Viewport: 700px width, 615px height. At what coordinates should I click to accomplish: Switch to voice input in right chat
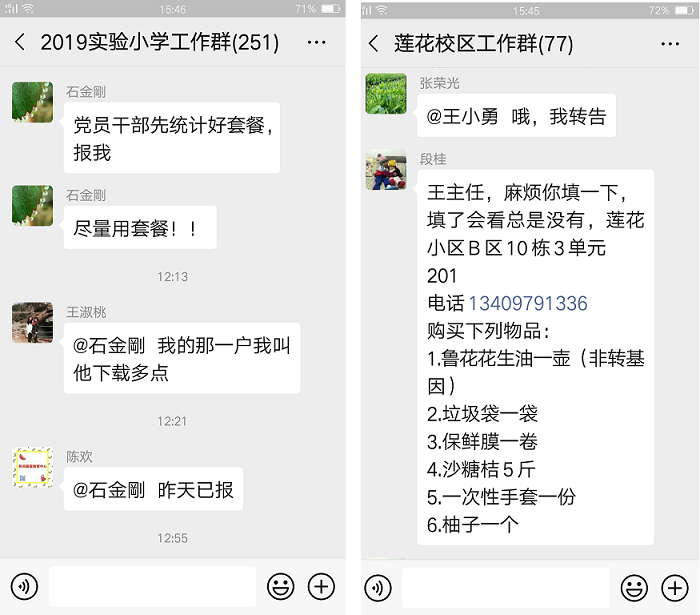(x=378, y=588)
